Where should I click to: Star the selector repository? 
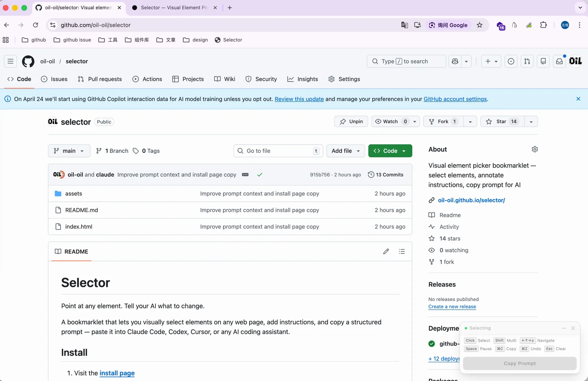[x=502, y=122]
